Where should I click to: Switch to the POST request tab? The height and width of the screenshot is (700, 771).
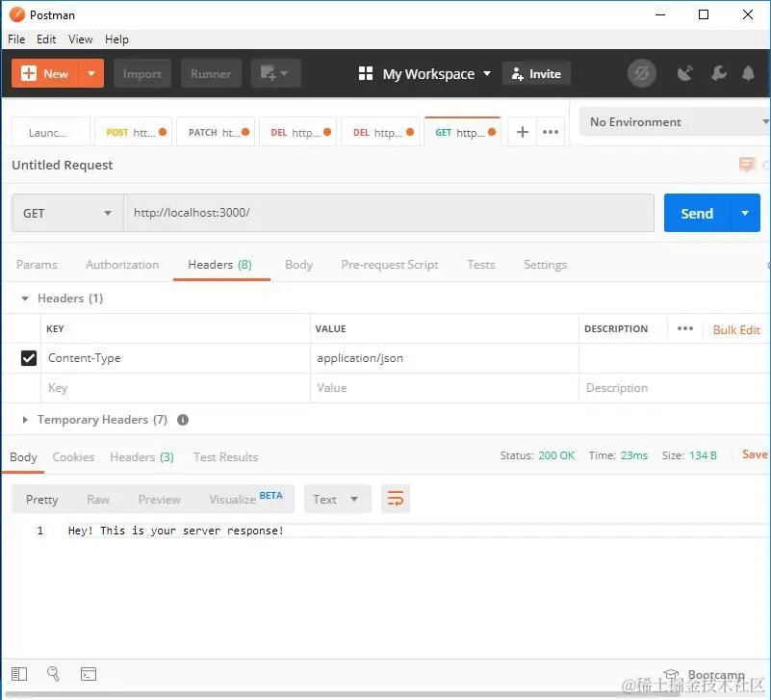[x=133, y=132]
